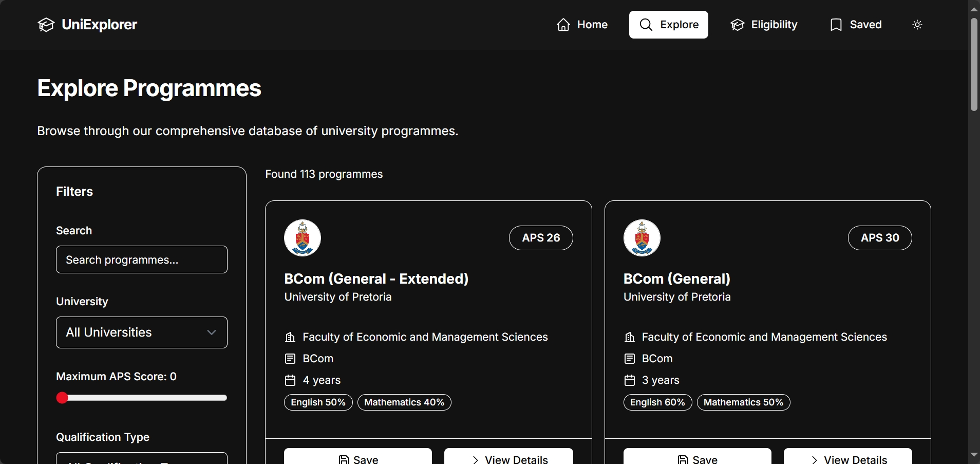Open the All Universities dropdown
980x464 pixels.
pos(142,332)
